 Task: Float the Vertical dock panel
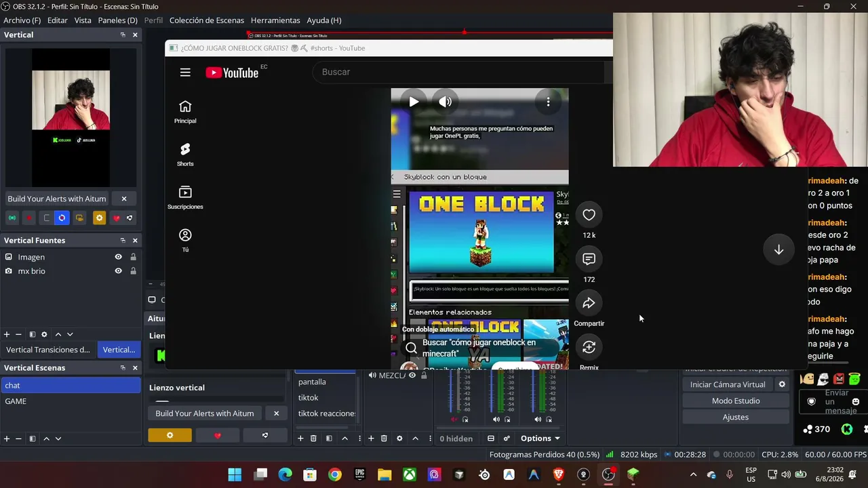123,35
